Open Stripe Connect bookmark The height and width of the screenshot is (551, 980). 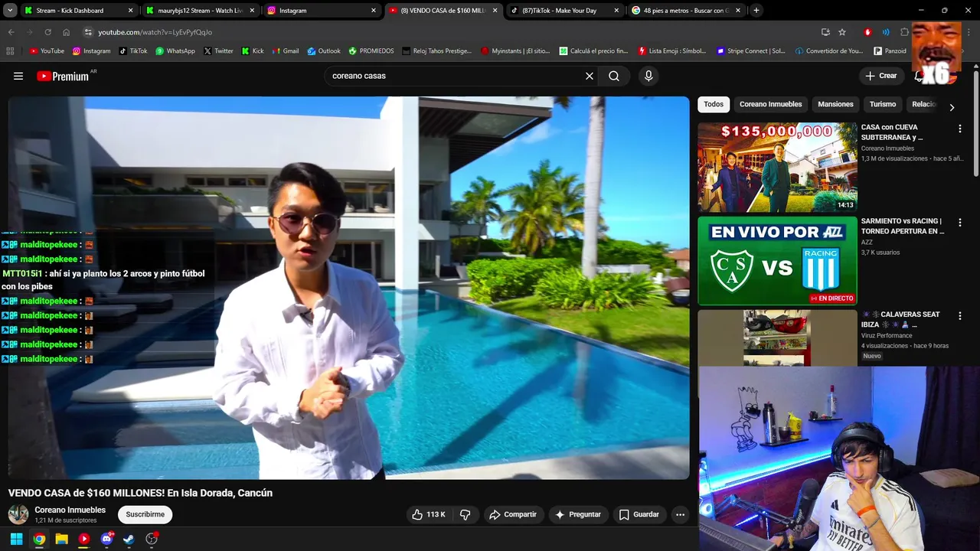click(x=751, y=51)
